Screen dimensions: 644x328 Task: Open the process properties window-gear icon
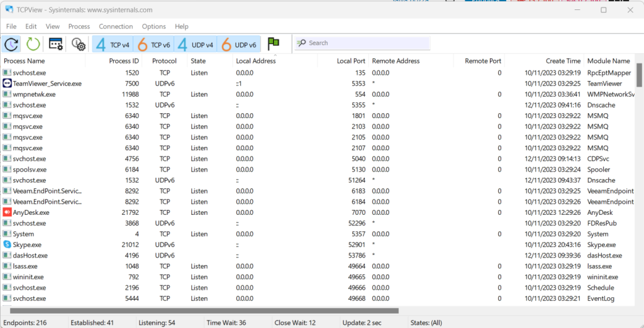point(55,43)
